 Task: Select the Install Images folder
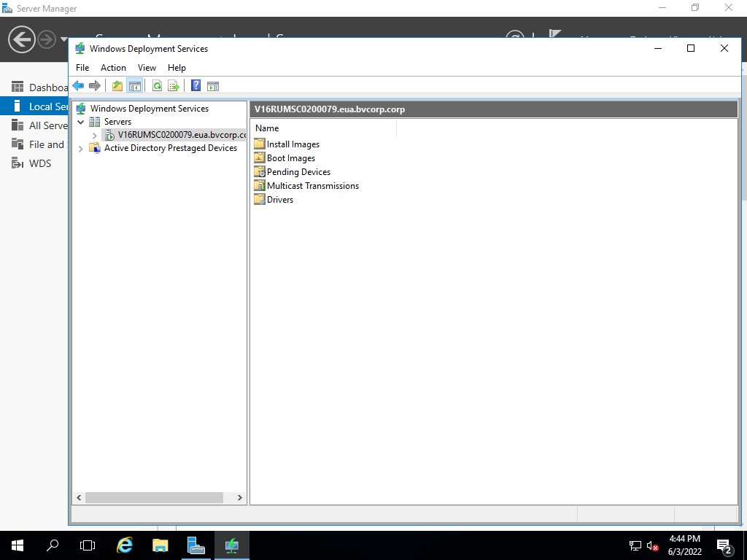(x=293, y=144)
